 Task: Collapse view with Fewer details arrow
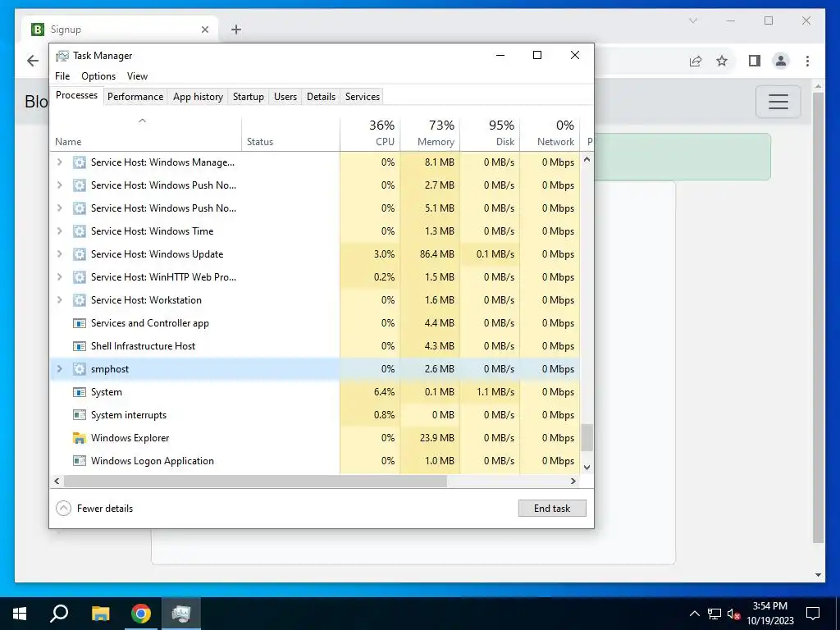pyautogui.click(x=63, y=509)
